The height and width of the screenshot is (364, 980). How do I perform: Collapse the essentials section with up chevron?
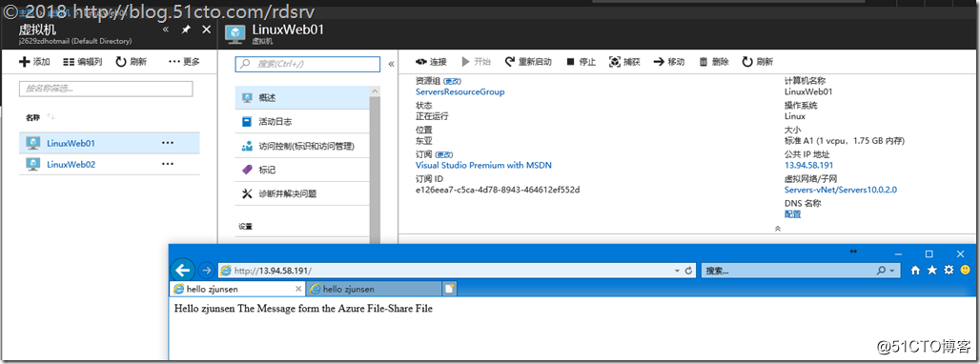point(778,229)
